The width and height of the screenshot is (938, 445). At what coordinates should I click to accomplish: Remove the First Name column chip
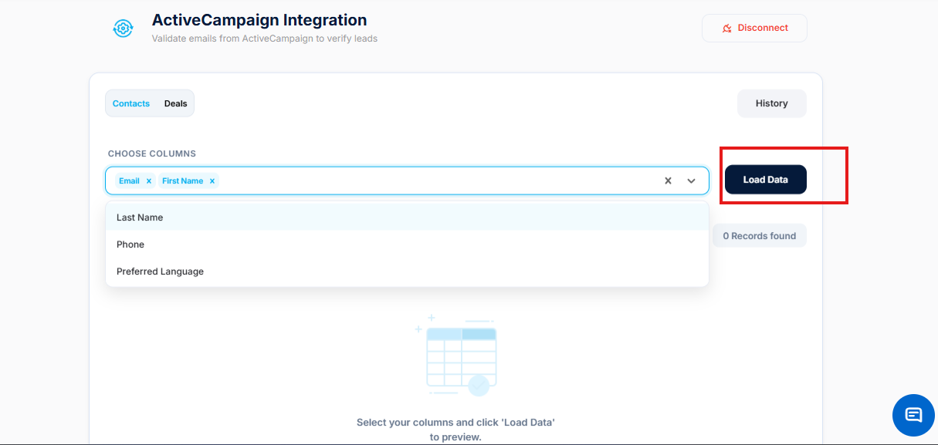coord(212,181)
